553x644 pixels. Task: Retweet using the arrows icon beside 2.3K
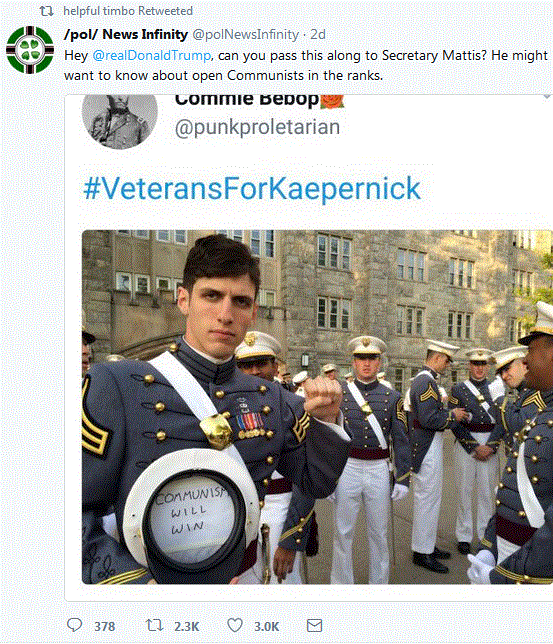pyautogui.click(x=155, y=625)
